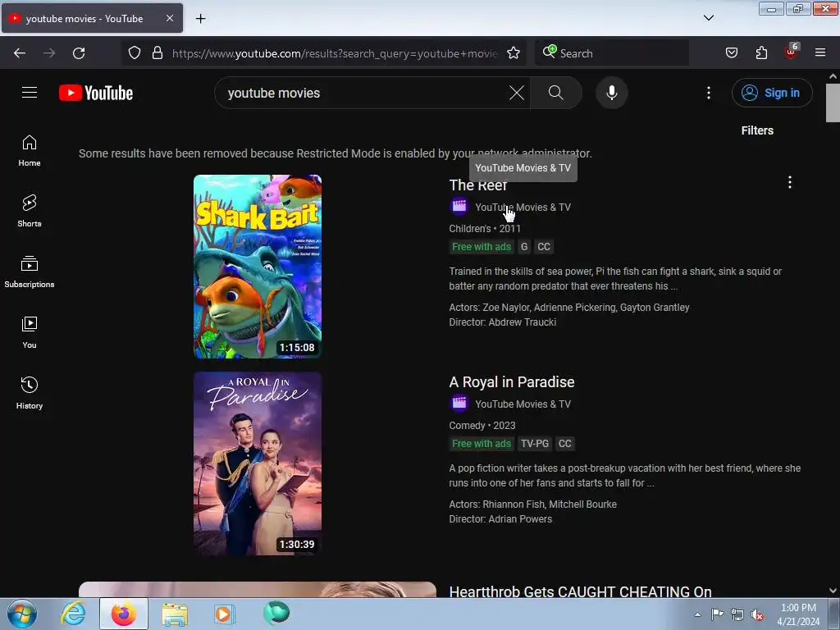The image size is (840, 630).
Task: Click the page vertical scrollbar thumb
Action: [833, 103]
